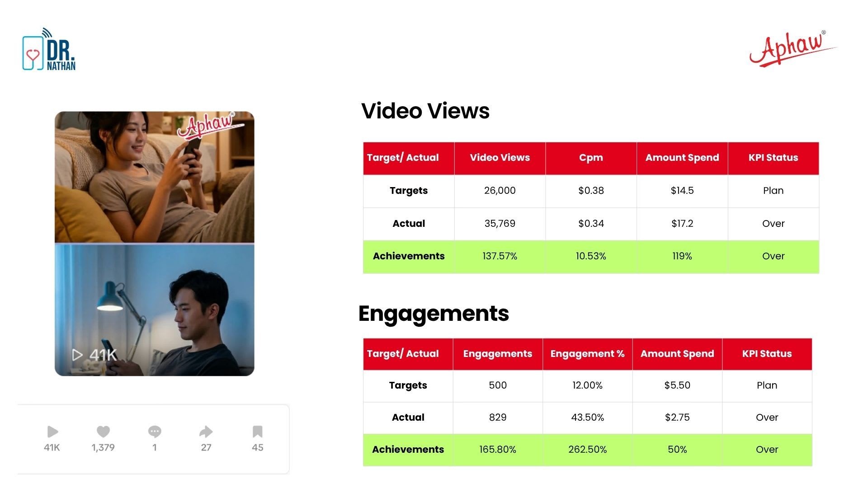Click the share arrow icon
Image resolution: width=868 pixels, height=488 pixels.
(x=206, y=432)
